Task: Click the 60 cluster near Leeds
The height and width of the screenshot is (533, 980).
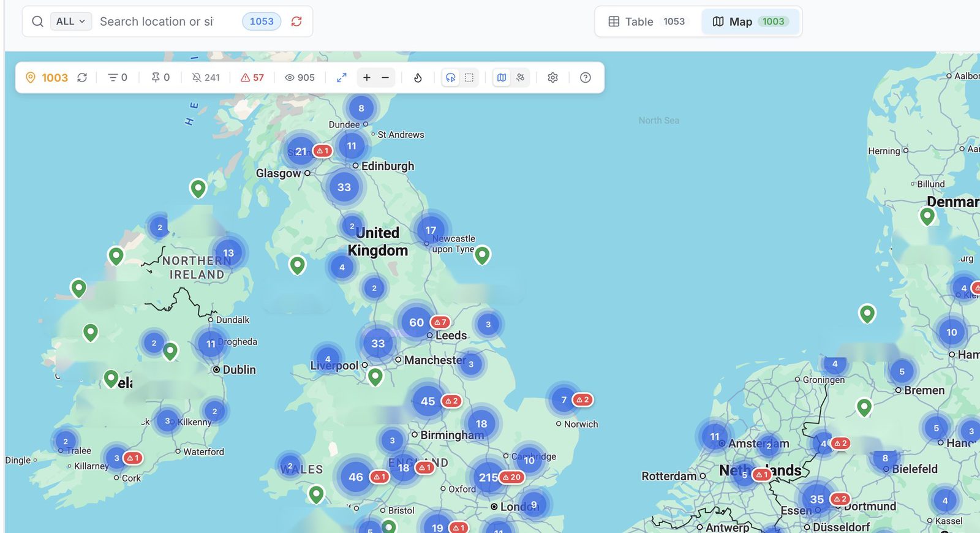Action: point(417,322)
